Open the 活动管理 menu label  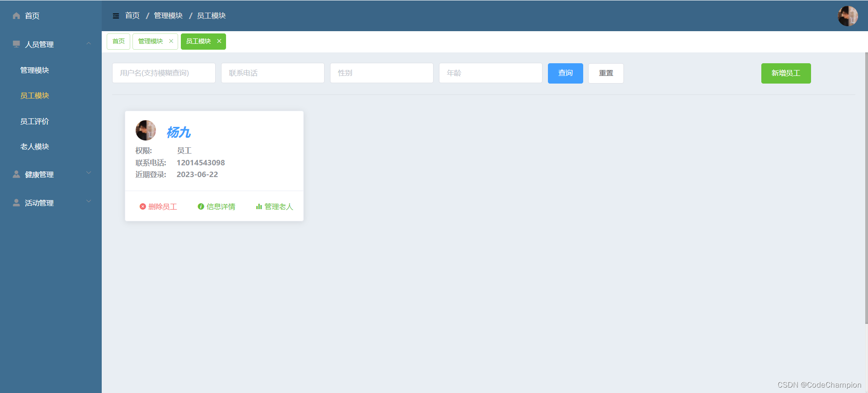pyautogui.click(x=39, y=203)
